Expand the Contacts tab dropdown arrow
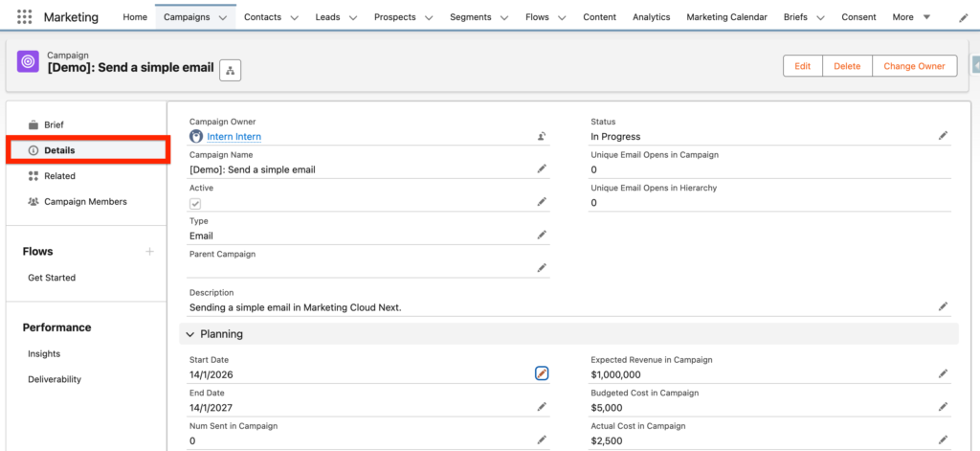The image size is (980, 451). click(294, 18)
